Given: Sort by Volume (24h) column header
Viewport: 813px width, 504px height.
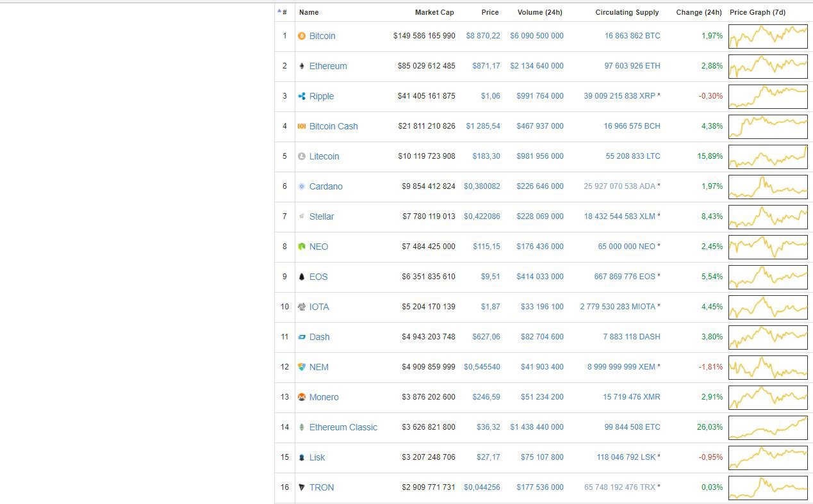Looking at the screenshot, I should click(540, 12).
